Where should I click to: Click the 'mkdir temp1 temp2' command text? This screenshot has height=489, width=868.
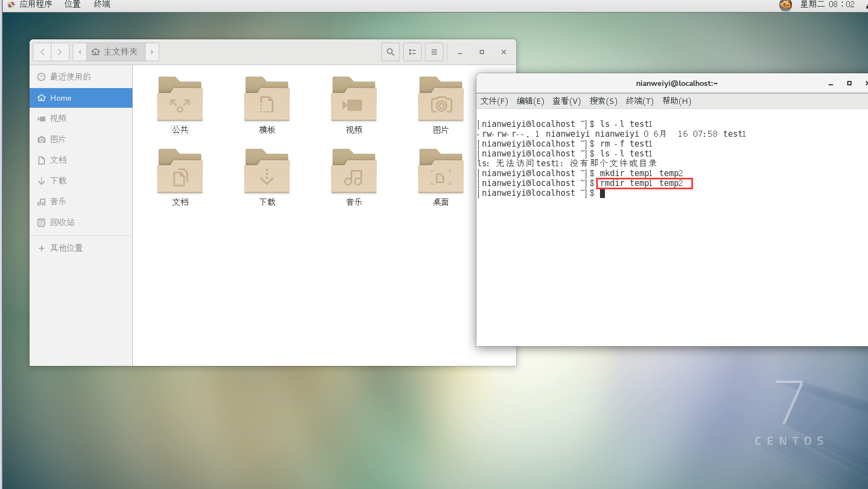tap(642, 173)
